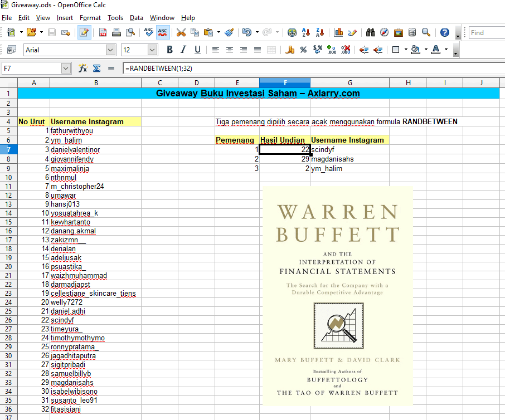Toggle AutoSpellcheck
The image size is (505, 420).
(x=163, y=32)
